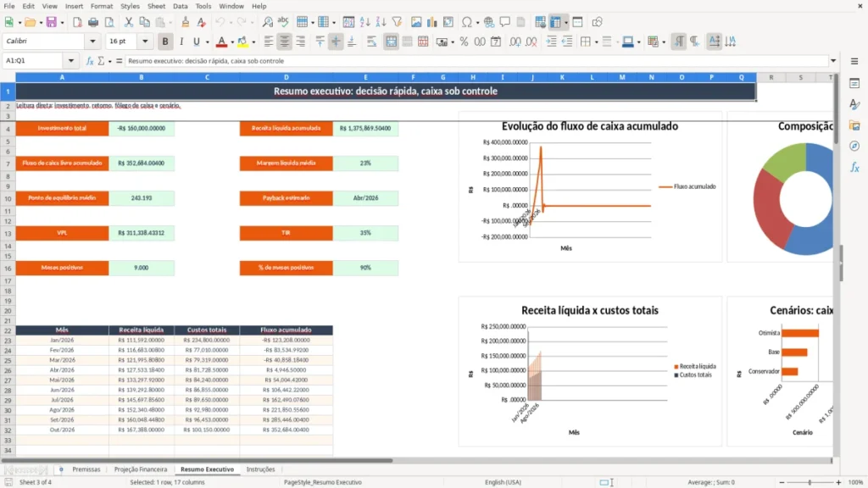Run the spelling check
The width and height of the screenshot is (868, 488).
pos(283,22)
